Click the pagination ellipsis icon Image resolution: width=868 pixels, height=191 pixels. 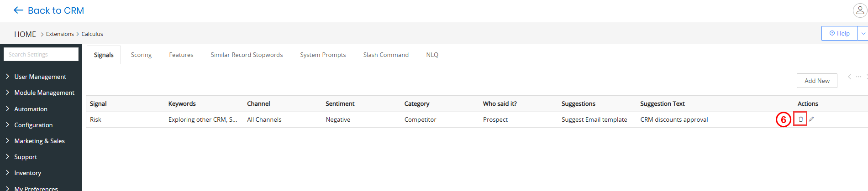click(858, 77)
